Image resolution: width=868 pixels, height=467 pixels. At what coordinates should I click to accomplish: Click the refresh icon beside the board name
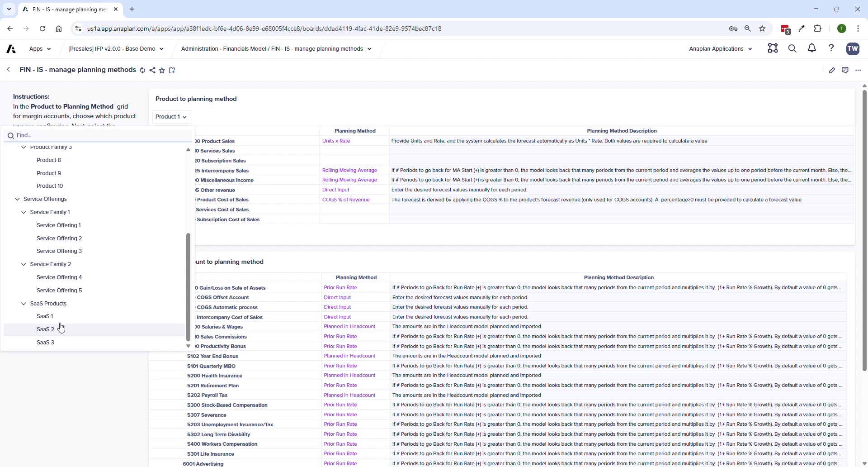[143, 70]
